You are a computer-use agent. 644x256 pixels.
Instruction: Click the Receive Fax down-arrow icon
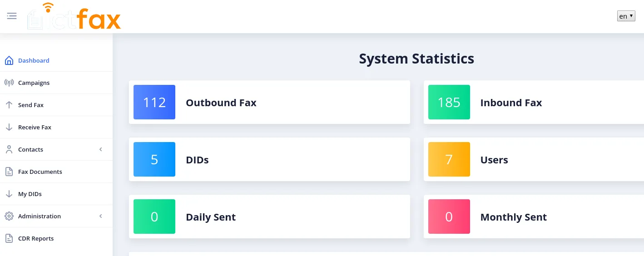(9, 127)
